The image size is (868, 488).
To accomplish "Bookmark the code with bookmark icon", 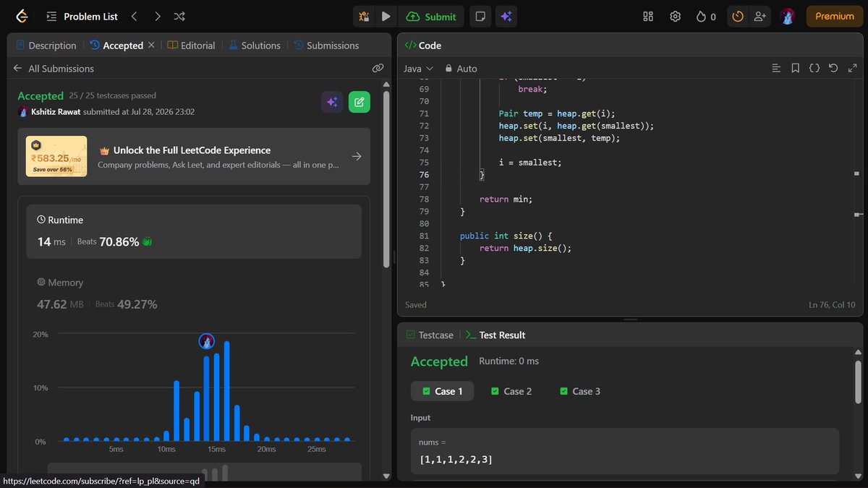I will click(795, 68).
